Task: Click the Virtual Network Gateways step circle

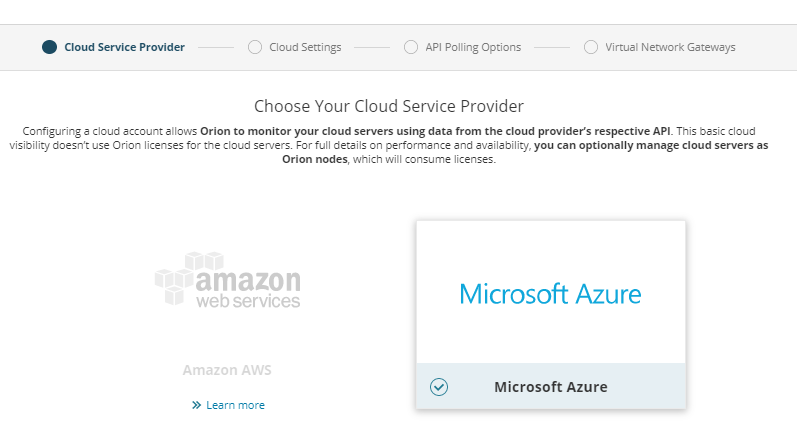Action: tap(591, 47)
